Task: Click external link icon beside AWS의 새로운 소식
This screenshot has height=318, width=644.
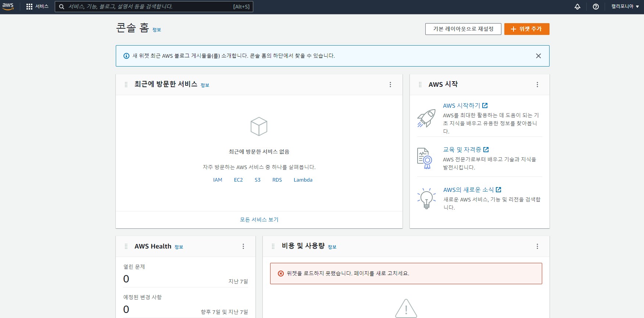Action: coord(498,190)
